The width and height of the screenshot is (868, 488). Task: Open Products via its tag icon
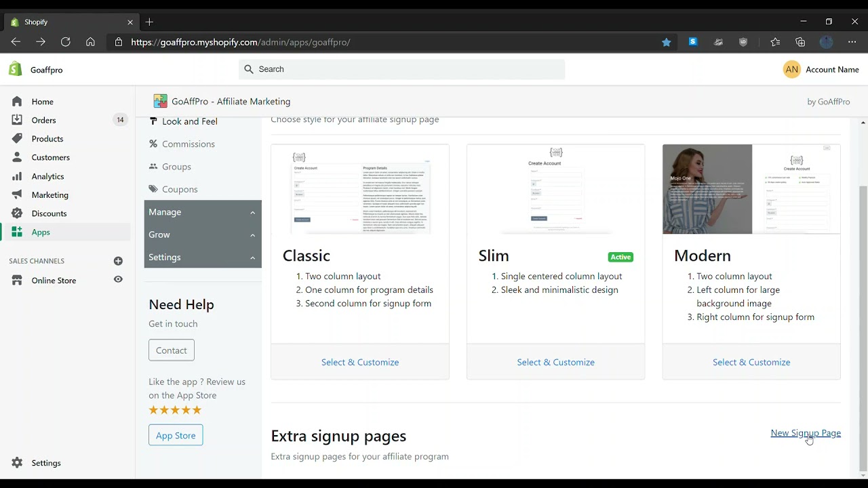point(17,138)
